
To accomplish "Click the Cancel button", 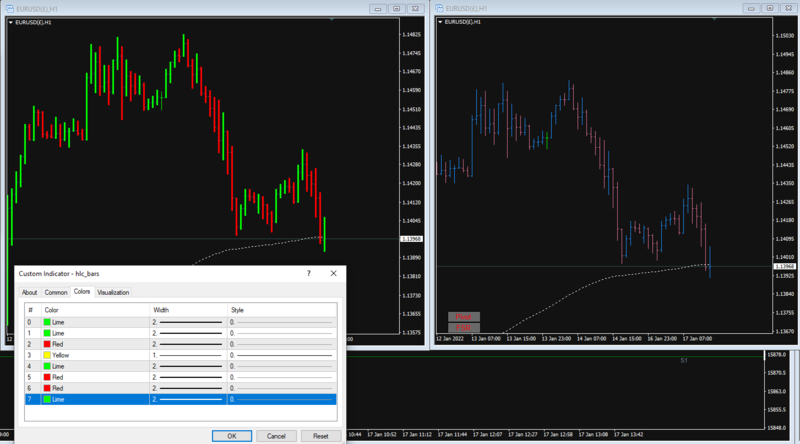I will click(276, 436).
